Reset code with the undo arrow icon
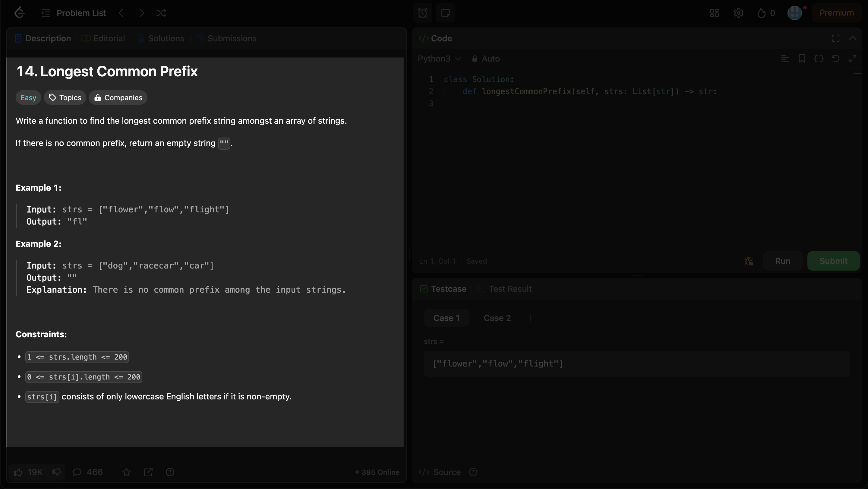 (835, 59)
